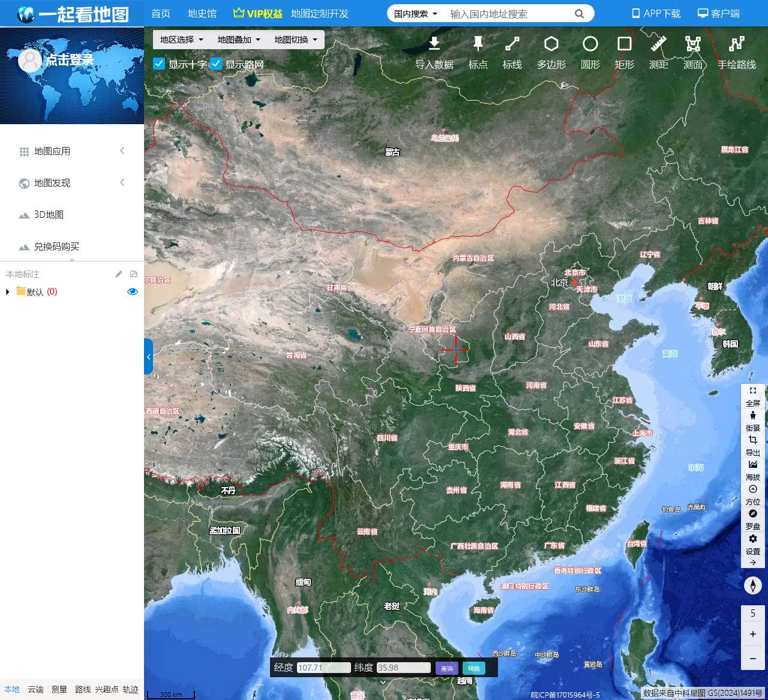Switch to the 云端 tab
Image resolution: width=768 pixels, height=700 pixels.
point(35,689)
